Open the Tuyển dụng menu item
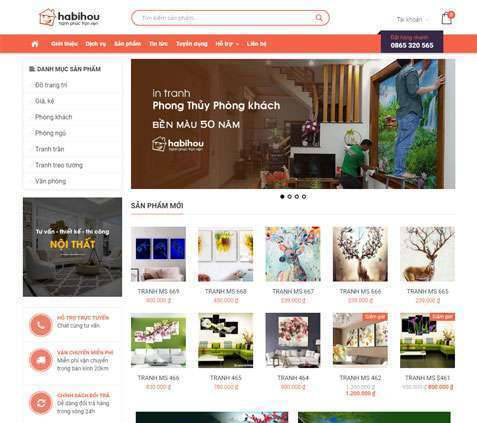Viewport: 477px width, 423px height. pyautogui.click(x=192, y=44)
